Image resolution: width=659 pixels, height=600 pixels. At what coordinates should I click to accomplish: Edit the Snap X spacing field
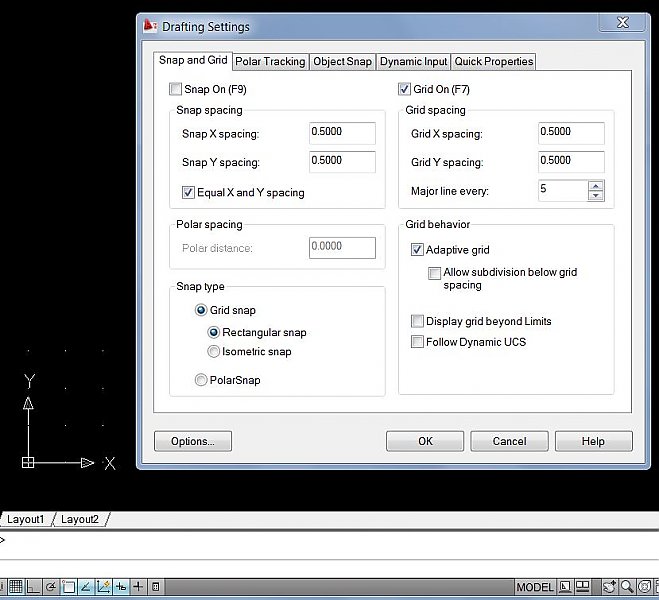tap(342, 133)
